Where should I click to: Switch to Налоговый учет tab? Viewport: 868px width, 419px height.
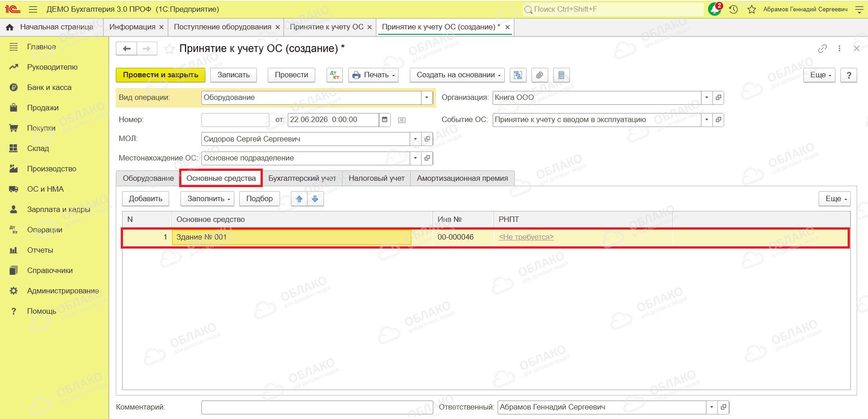tap(376, 179)
